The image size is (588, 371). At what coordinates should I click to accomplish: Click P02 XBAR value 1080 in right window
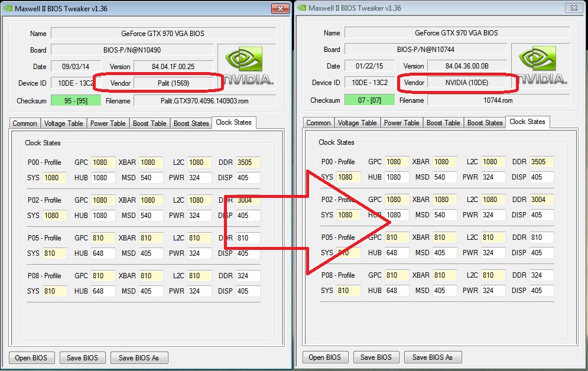point(445,199)
